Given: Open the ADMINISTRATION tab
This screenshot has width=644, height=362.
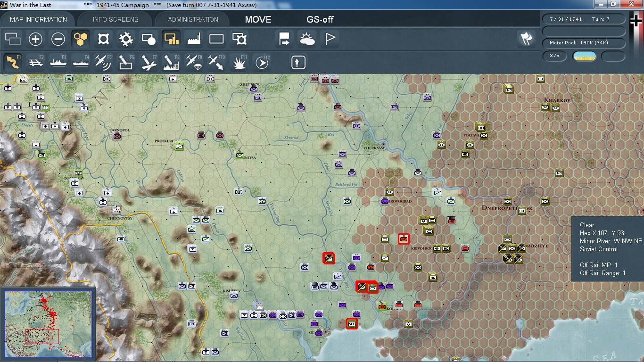Looking at the screenshot, I should tap(193, 19).
